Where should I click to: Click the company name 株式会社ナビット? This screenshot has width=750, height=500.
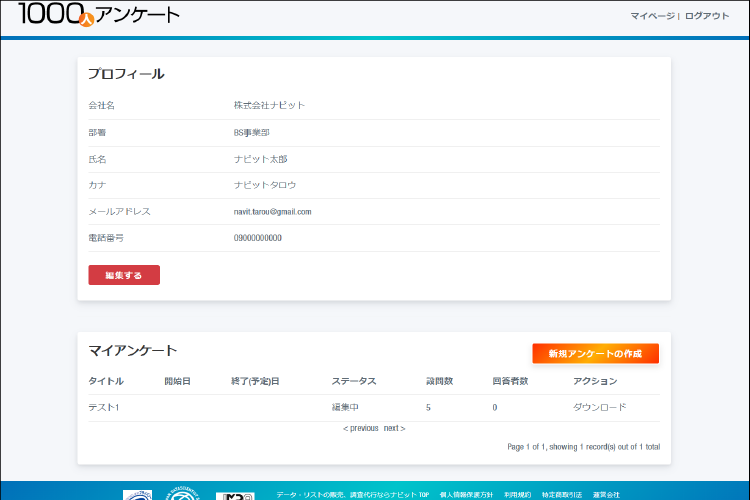tap(269, 105)
